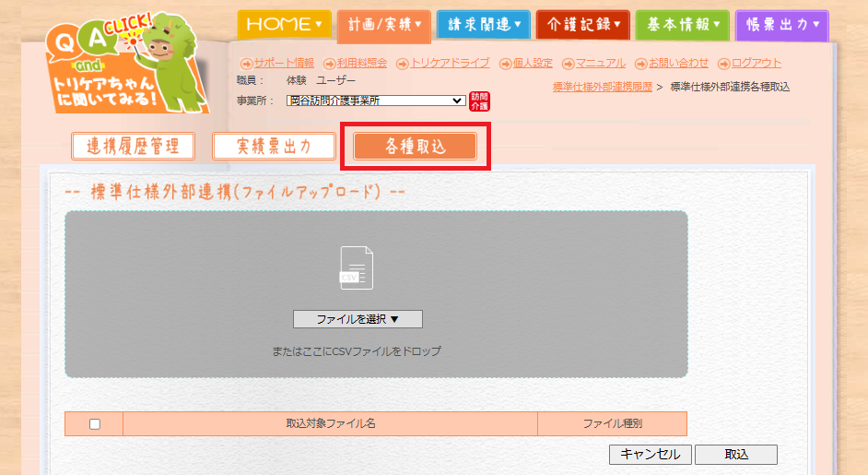Click the 標準仕様外部連携履歴 breadcrumb link
Image resolution: width=868 pixels, height=475 pixels.
point(603,87)
